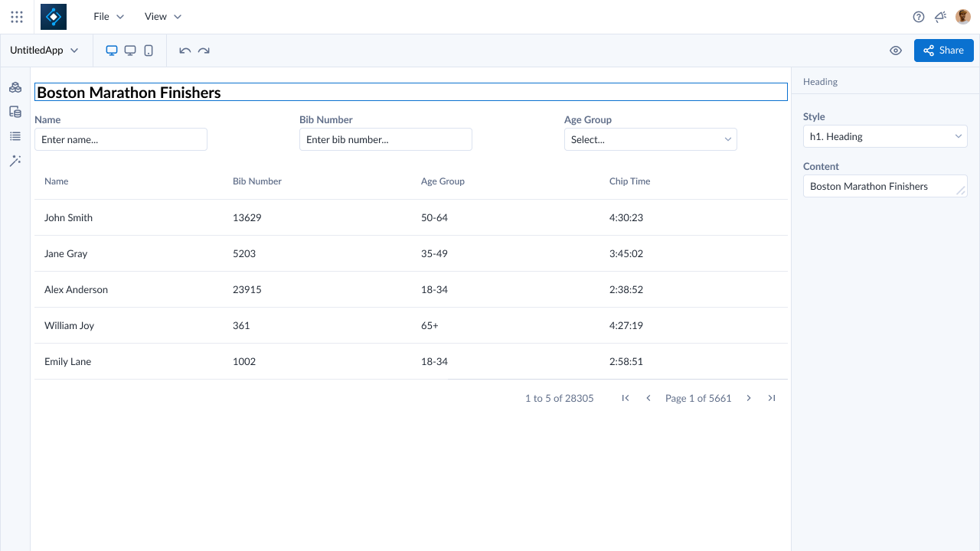Select the John Smith name cell
980x551 pixels.
click(x=68, y=217)
